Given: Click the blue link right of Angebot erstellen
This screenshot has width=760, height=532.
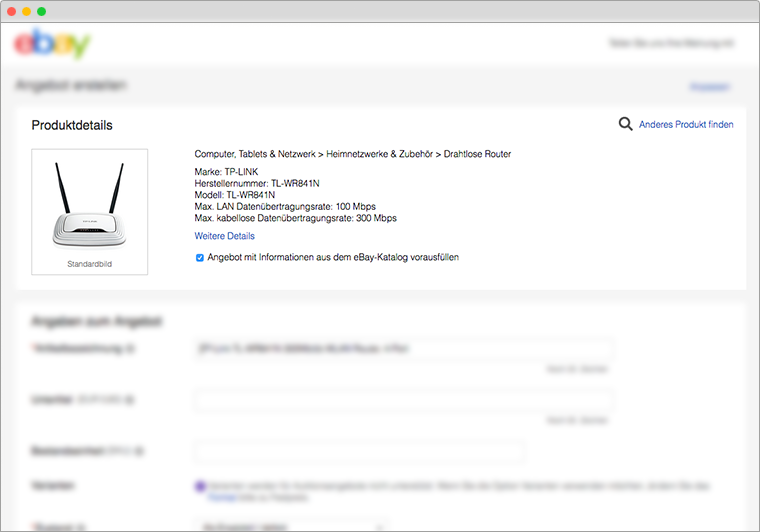Looking at the screenshot, I should coord(709,87).
